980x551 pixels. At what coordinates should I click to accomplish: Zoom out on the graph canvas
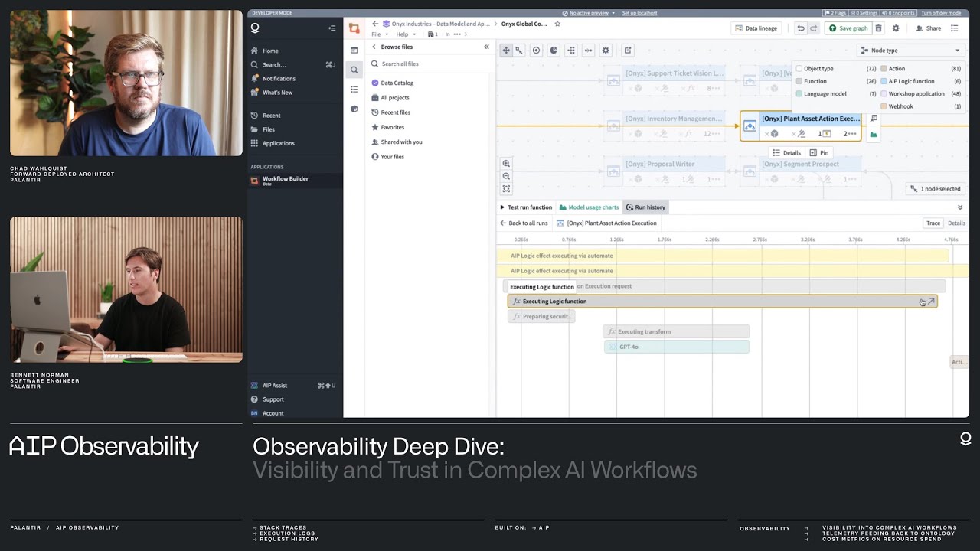506,176
